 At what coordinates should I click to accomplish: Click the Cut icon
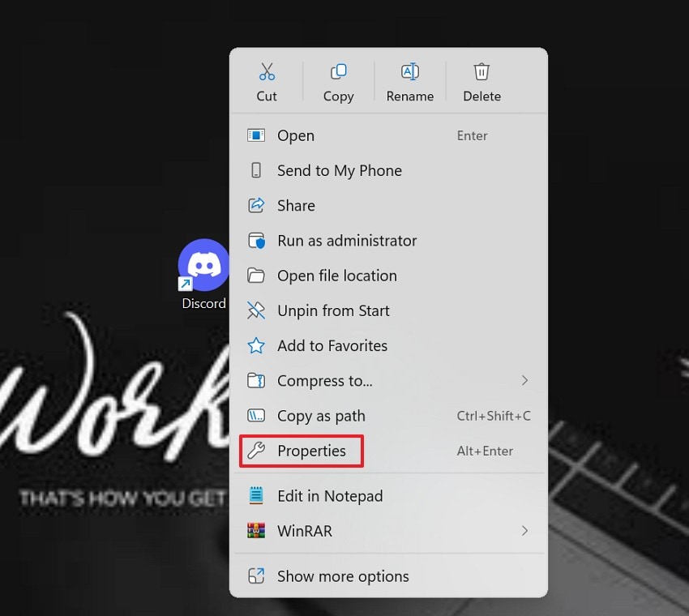coord(267,71)
